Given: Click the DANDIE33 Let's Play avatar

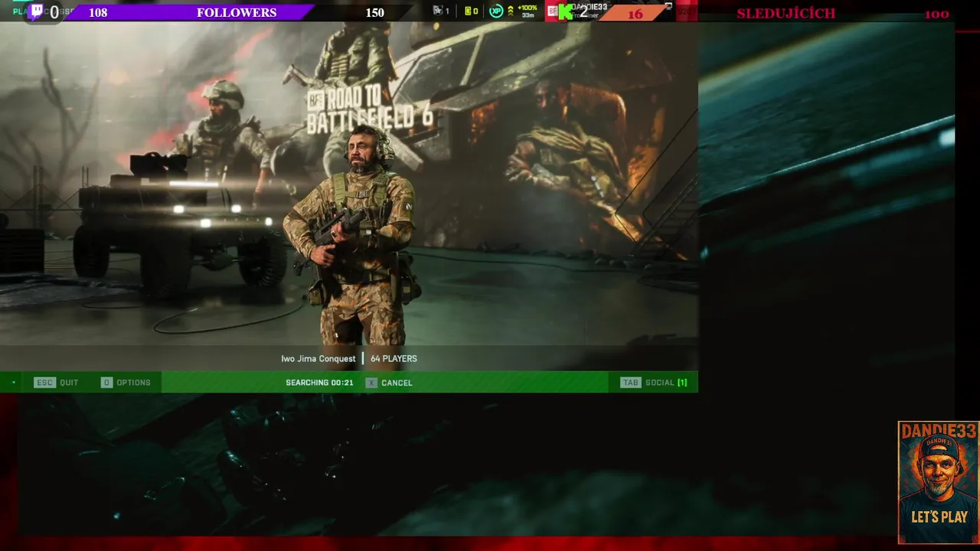Looking at the screenshot, I should (x=938, y=482).
